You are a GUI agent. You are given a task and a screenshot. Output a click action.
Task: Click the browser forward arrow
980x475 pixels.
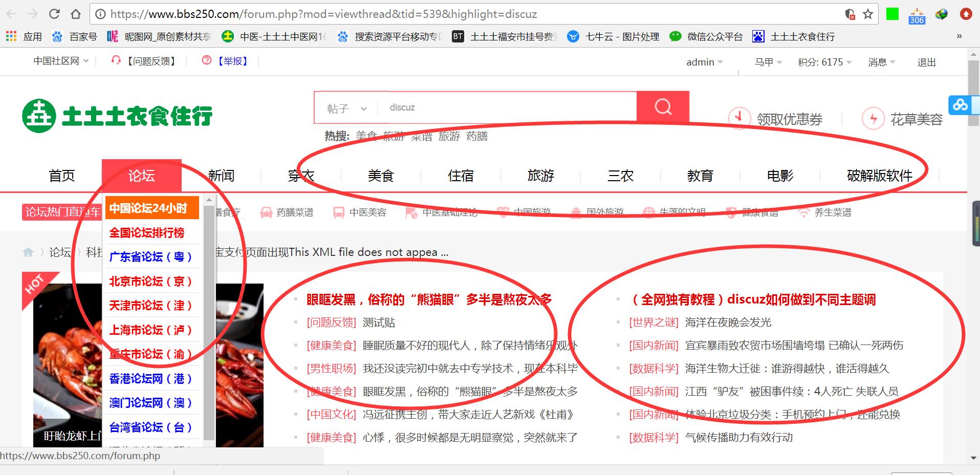pyautogui.click(x=32, y=14)
